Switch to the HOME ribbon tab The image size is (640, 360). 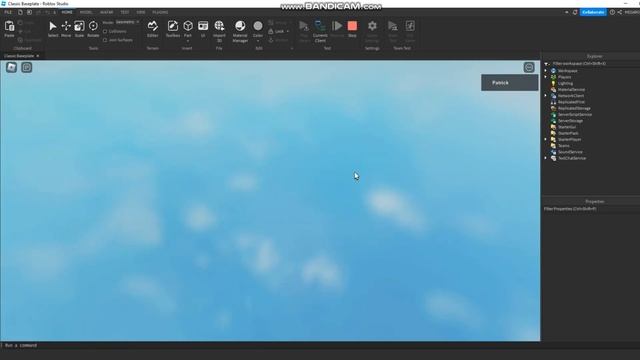tap(67, 12)
